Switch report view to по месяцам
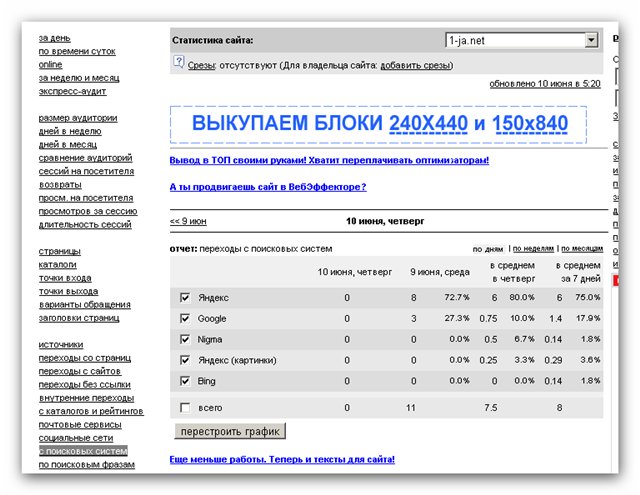The width and height of the screenshot is (640, 495). 582,249
